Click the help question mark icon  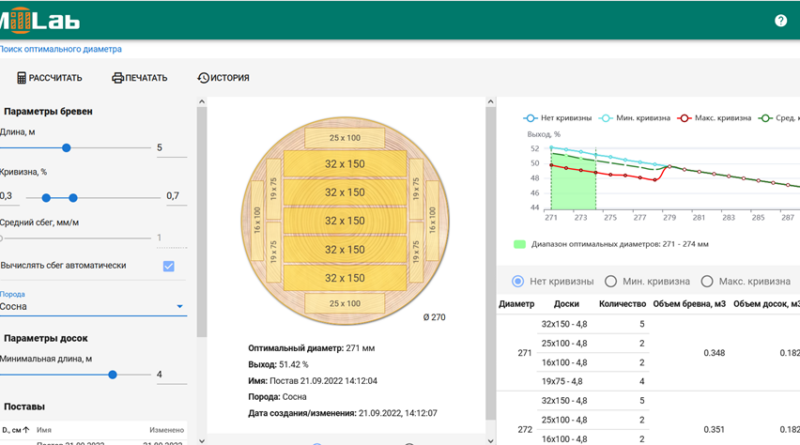pyautogui.click(x=780, y=20)
